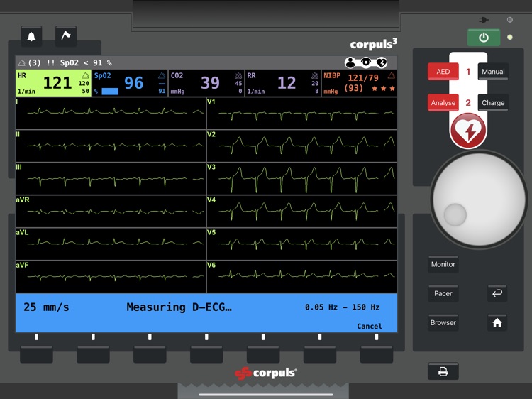The image size is (532, 399).
Task: Select the lead III ECG curve
Action: pyautogui.click(x=111, y=179)
